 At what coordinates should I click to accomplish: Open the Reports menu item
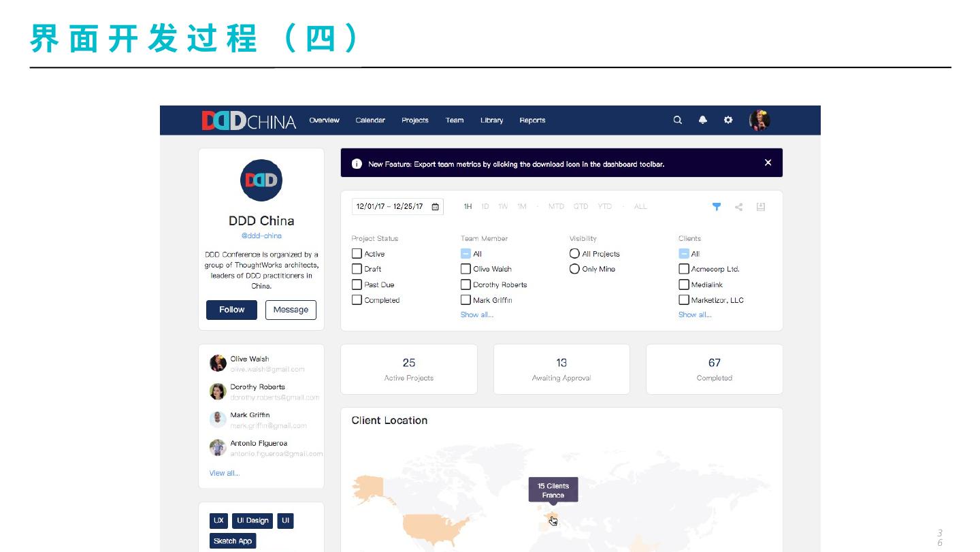[532, 120]
